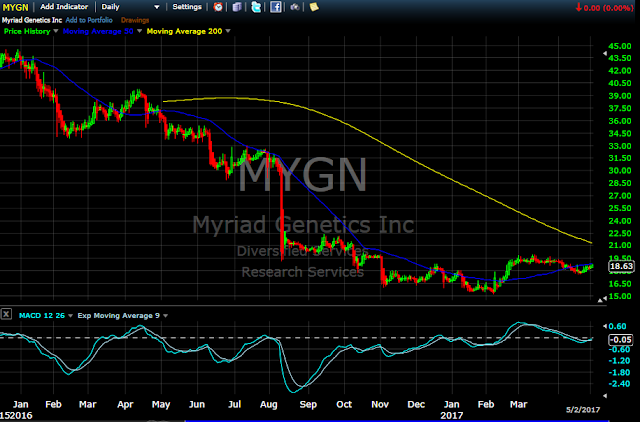Screen dimensions: 640x422
Task: Select Price History label
Action: (x=27, y=31)
